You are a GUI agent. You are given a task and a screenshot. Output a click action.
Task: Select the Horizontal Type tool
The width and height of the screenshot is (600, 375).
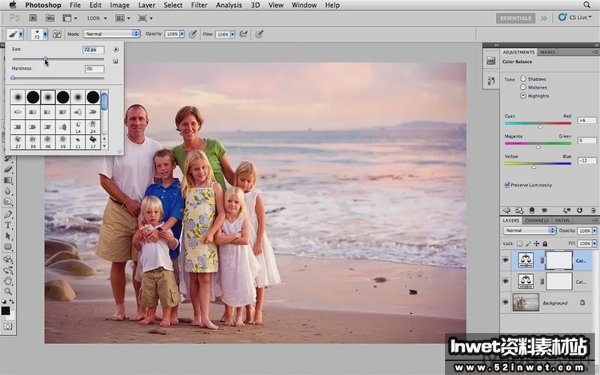(8, 225)
